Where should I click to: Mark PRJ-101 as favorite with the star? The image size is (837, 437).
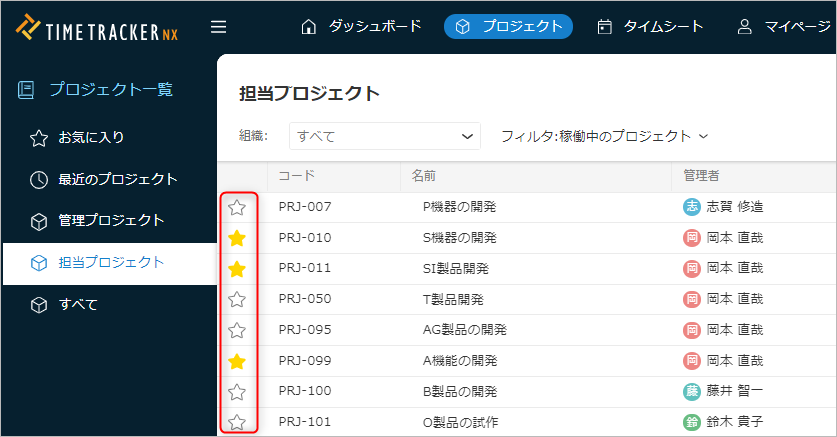click(x=237, y=422)
